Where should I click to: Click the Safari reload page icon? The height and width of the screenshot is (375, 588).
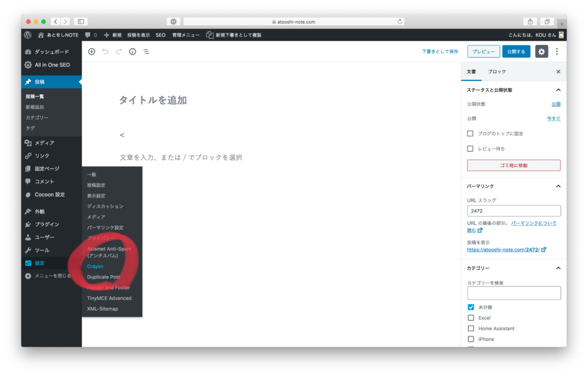pyautogui.click(x=400, y=22)
